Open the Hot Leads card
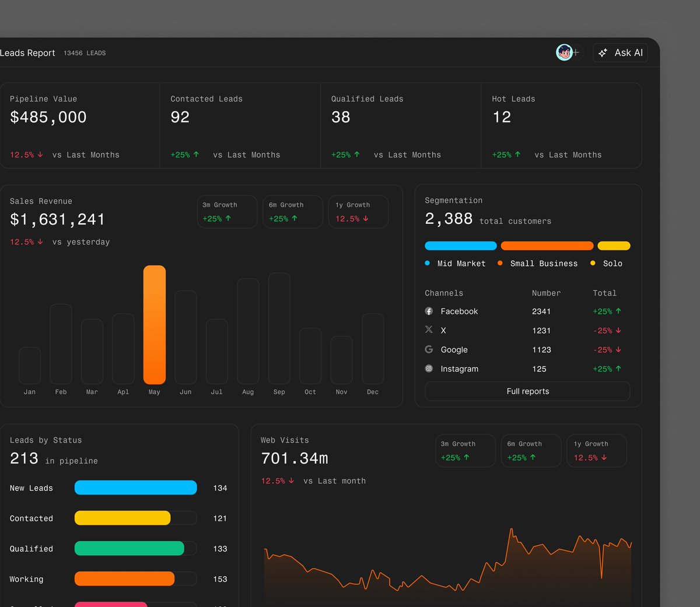 (x=562, y=125)
